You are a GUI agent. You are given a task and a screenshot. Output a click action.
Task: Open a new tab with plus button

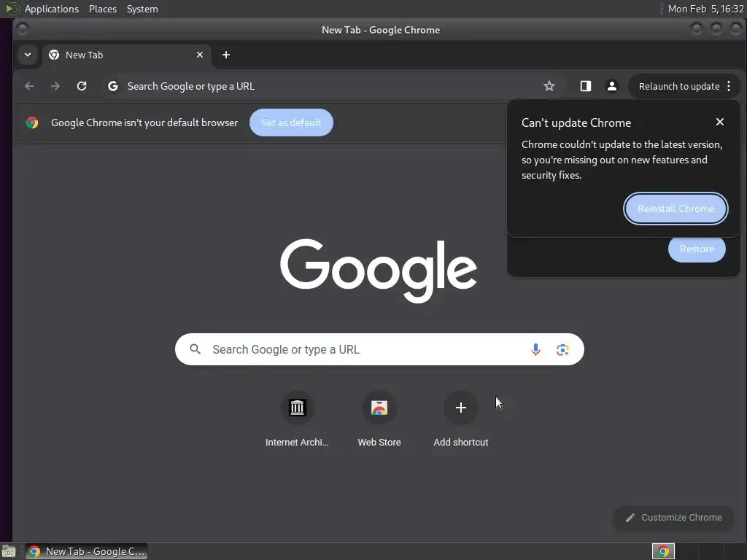(226, 55)
